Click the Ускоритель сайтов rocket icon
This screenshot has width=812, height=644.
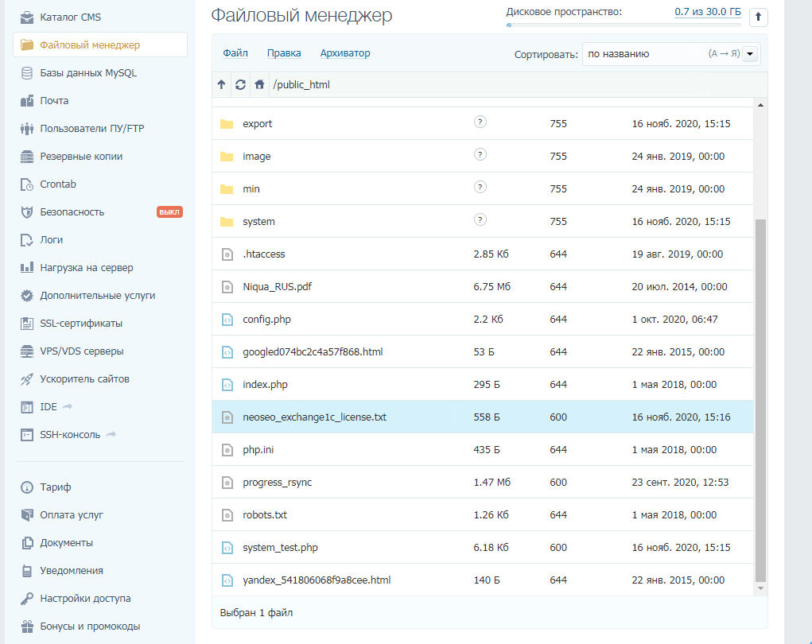click(x=27, y=379)
